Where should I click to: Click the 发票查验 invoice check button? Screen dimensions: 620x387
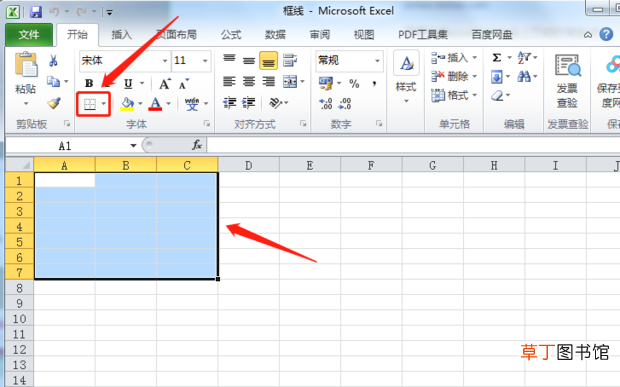pyautogui.click(x=568, y=81)
